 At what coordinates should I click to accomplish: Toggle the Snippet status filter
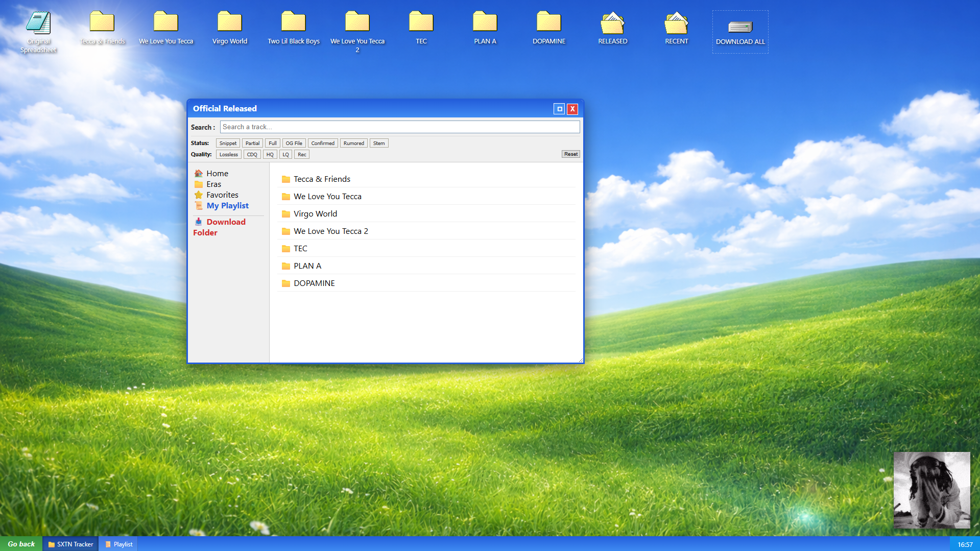click(228, 143)
